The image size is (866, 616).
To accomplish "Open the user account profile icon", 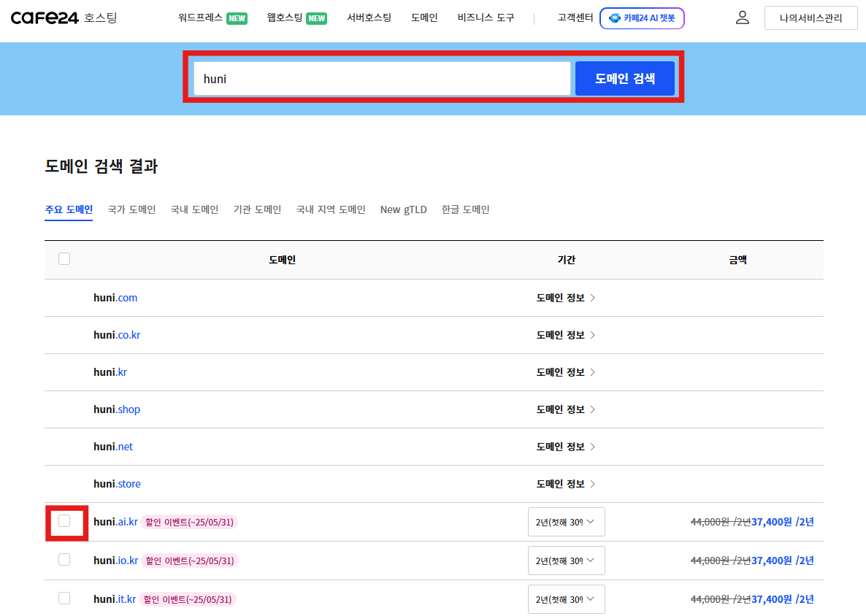I will (743, 17).
